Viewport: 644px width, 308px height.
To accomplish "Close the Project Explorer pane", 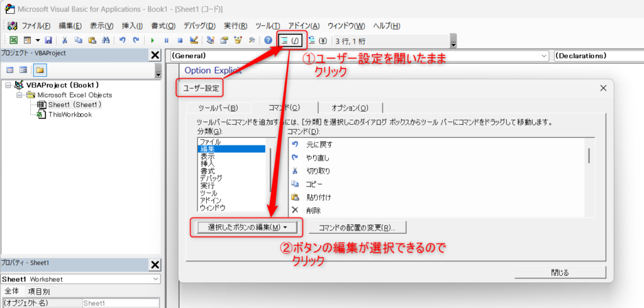I will (x=155, y=55).
